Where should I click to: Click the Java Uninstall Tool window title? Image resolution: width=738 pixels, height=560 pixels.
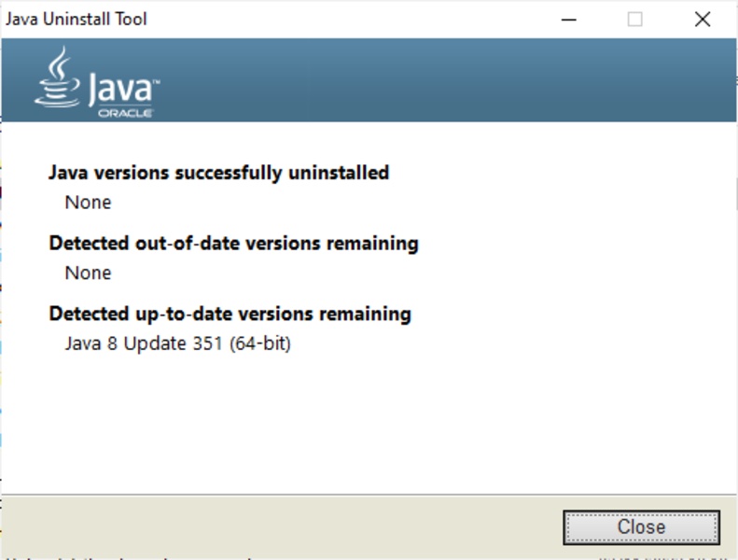[77, 19]
